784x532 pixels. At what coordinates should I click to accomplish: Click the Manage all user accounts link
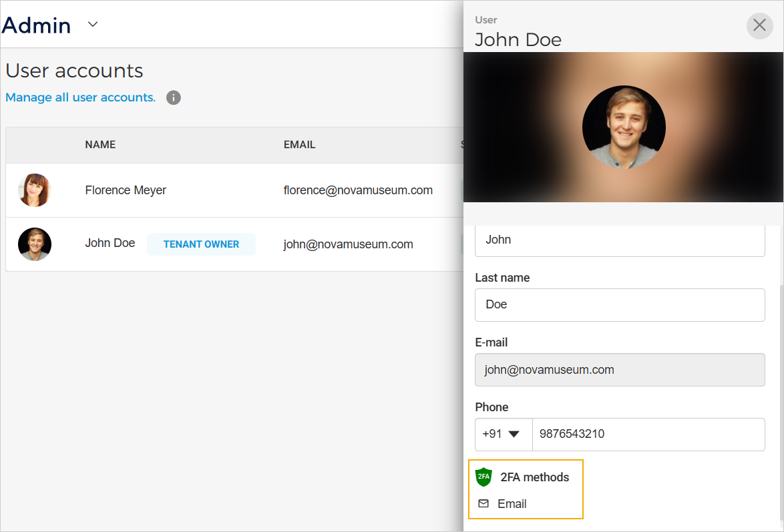click(80, 97)
